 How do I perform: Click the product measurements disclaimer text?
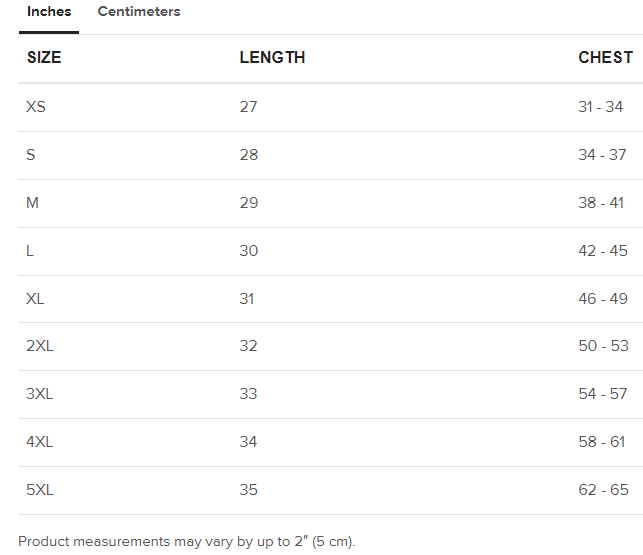[187, 542]
